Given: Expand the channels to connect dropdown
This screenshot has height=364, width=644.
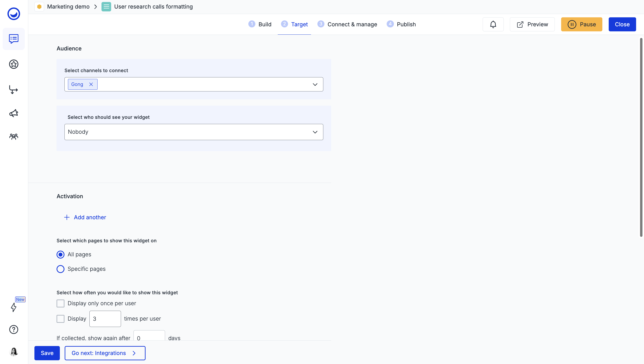Looking at the screenshot, I should pos(315,84).
